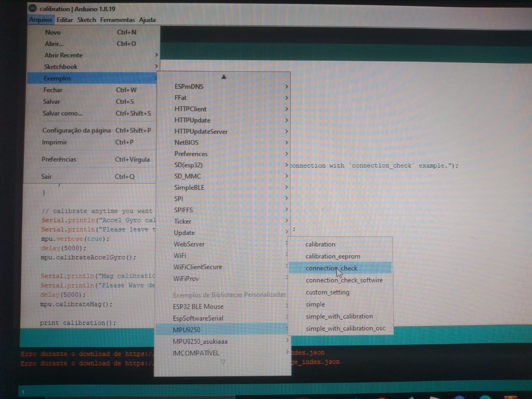
Task: Open the Ajuda menu
Action: click(x=147, y=20)
